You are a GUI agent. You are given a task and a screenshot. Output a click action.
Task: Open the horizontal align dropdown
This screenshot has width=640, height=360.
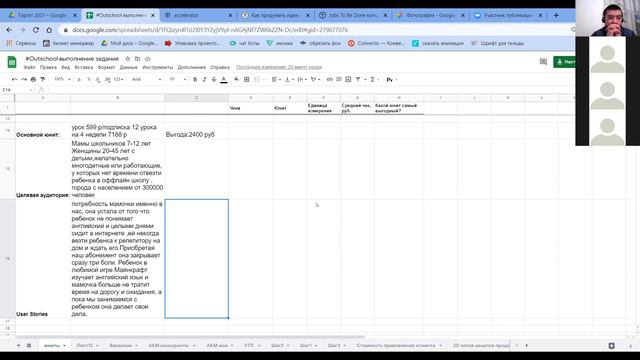(x=276, y=79)
